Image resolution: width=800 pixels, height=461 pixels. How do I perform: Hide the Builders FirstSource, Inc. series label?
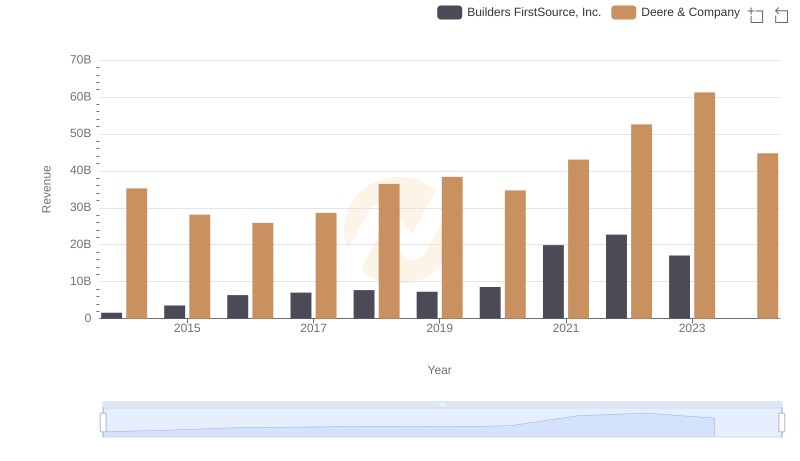point(534,12)
